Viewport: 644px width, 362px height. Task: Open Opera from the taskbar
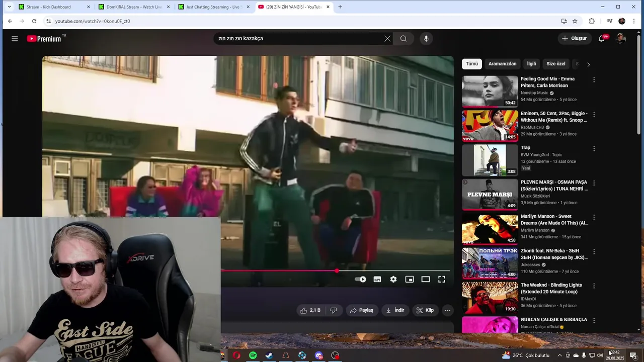pos(236,355)
